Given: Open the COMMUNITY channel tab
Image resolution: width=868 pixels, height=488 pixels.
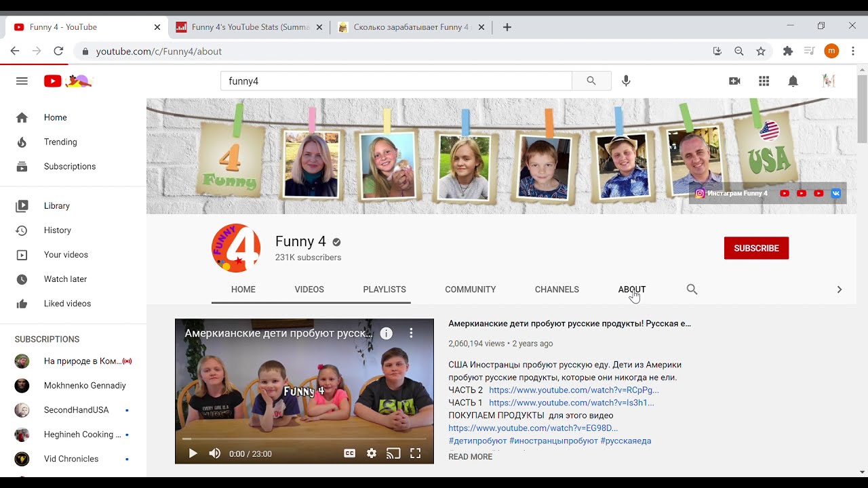Looking at the screenshot, I should click(x=471, y=289).
